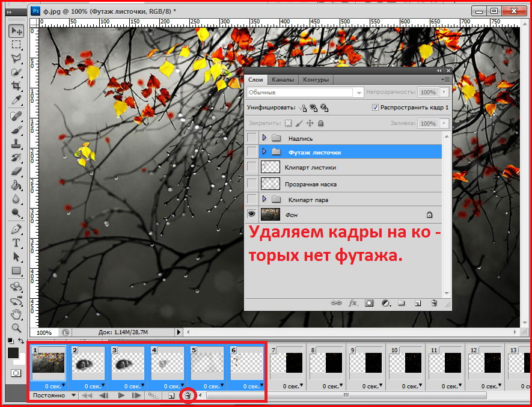Open the layer style fx menu

[353, 303]
